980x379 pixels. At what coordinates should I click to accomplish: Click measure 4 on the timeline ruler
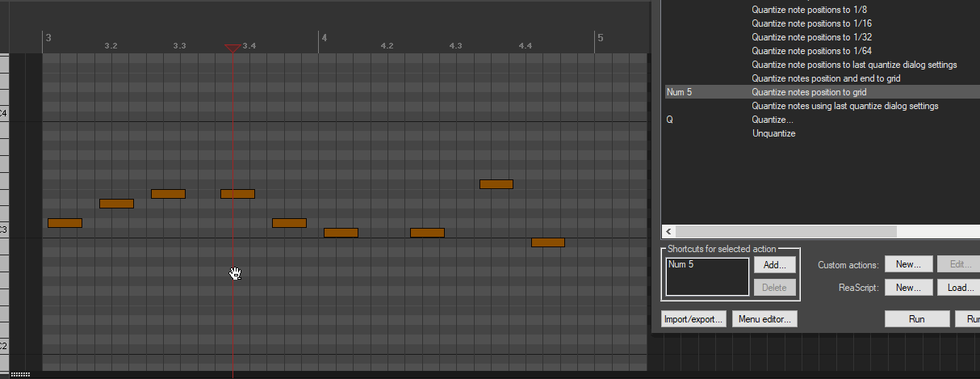coord(324,37)
